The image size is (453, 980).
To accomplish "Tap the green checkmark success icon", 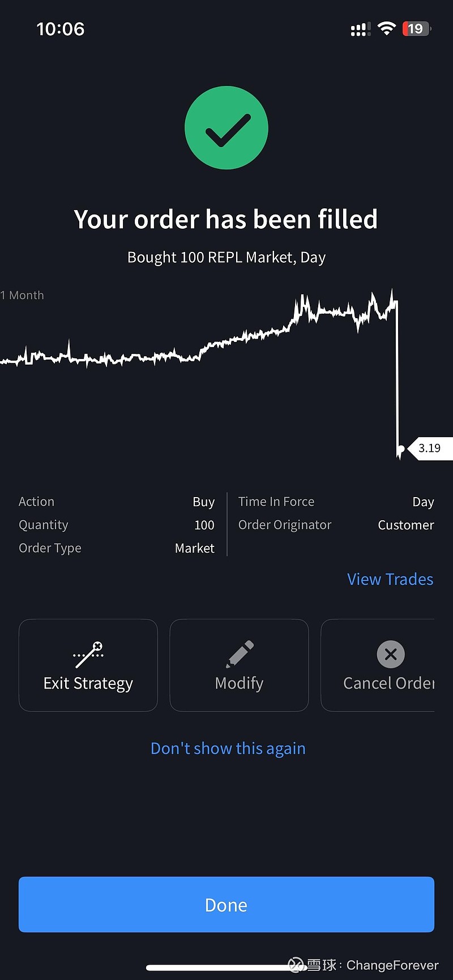I will [226, 127].
